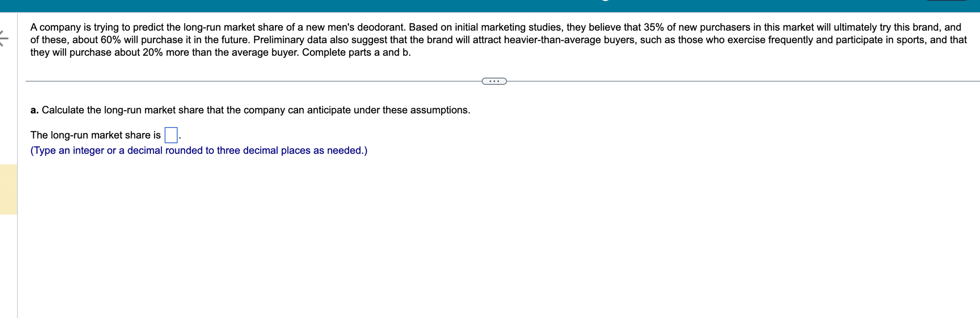Viewport: 980px width, 318px height.
Task: Select the part 'a.' question prompt
Action: [x=250, y=110]
